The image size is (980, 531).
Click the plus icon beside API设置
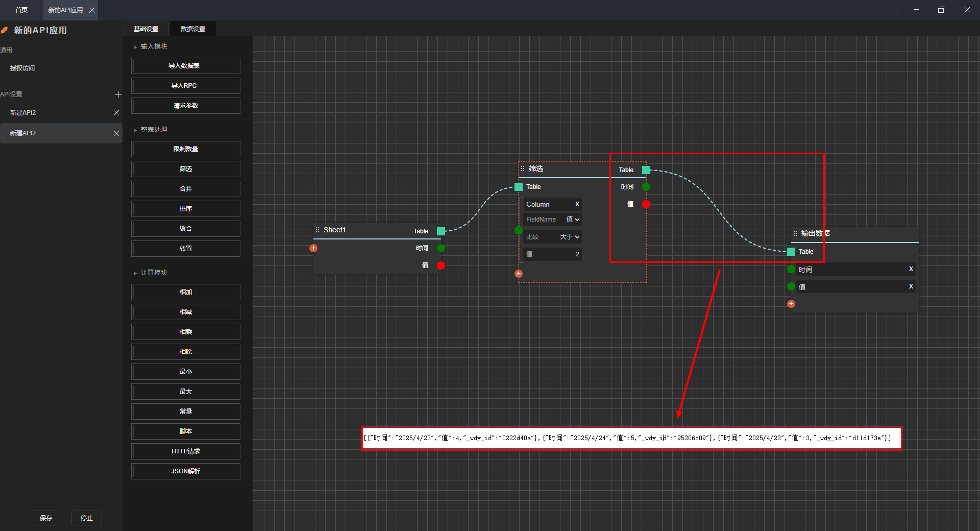point(118,94)
